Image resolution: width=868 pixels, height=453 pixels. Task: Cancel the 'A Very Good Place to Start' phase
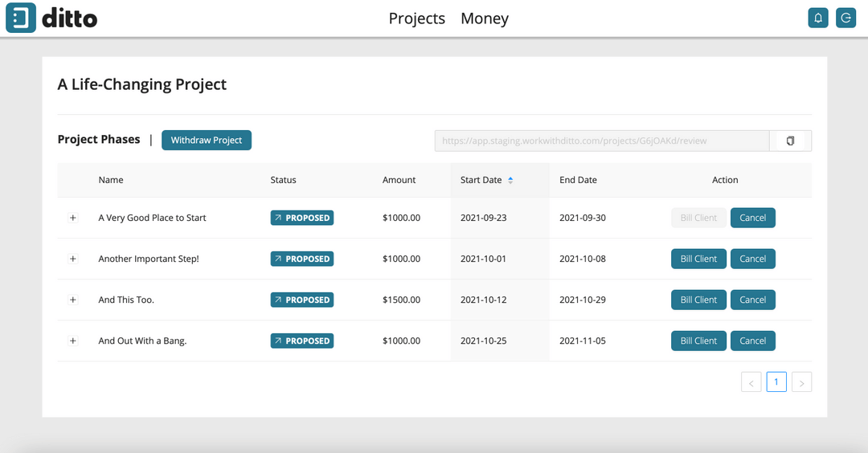[753, 218]
